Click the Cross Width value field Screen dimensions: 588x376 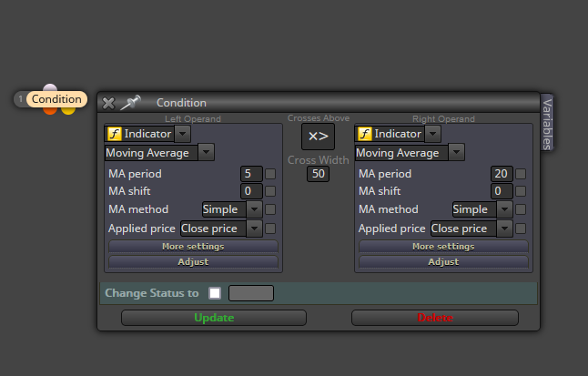tap(318, 174)
